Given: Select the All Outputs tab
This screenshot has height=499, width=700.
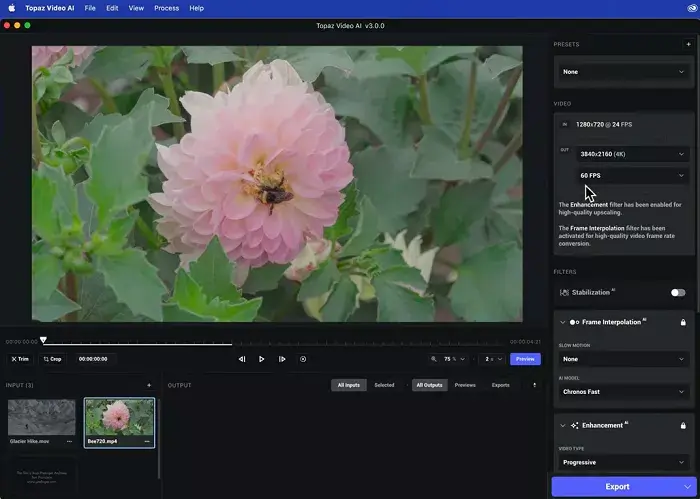Looking at the screenshot, I should click(x=429, y=385).
